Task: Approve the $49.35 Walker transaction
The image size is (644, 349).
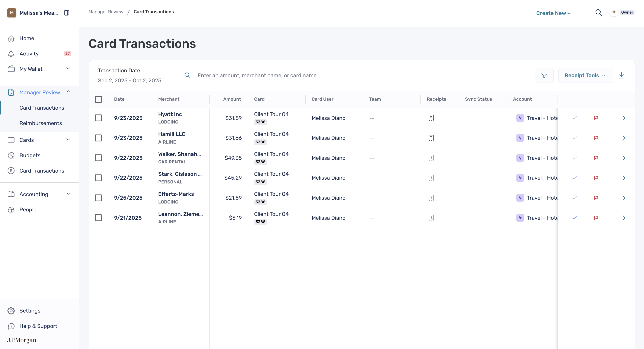Action: pos(575,158)
